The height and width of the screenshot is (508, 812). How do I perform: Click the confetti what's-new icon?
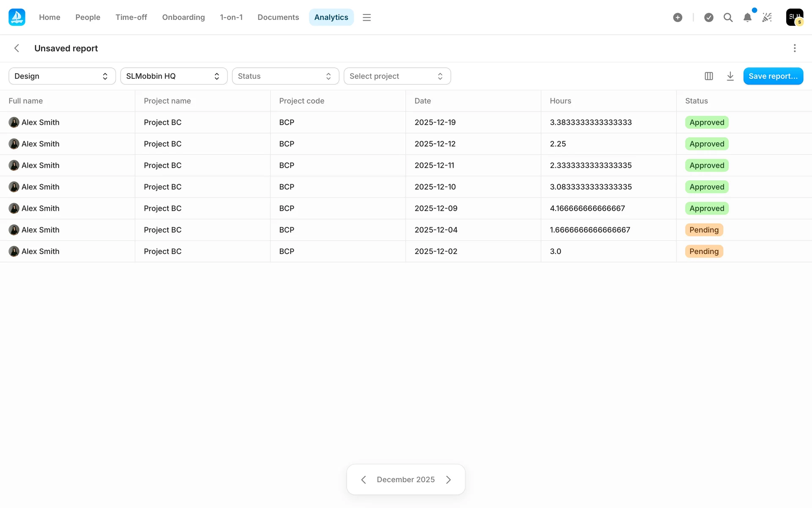coord(767,17)
